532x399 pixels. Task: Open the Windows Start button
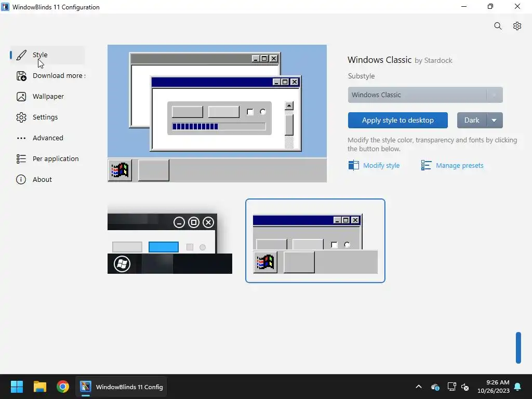pyautogui.click(x=17, y=387)
